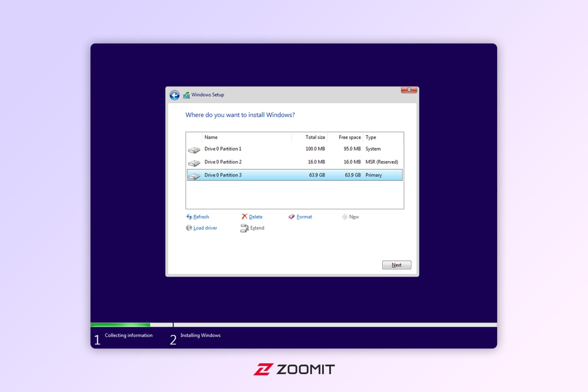Click the red X Delete icon
This screenshot has width=588, height=392.
(x=244, y=217)
